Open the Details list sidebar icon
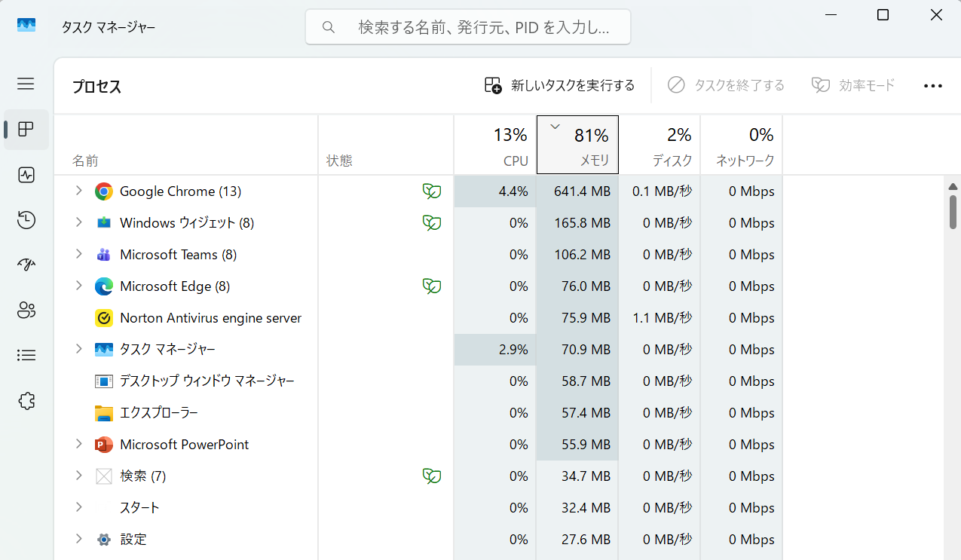Screen dimensions: 961x560 pos(26,355)
